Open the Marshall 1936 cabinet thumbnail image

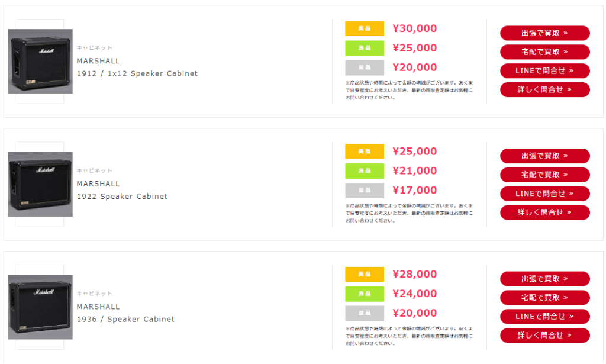click(x=40, y=307)
